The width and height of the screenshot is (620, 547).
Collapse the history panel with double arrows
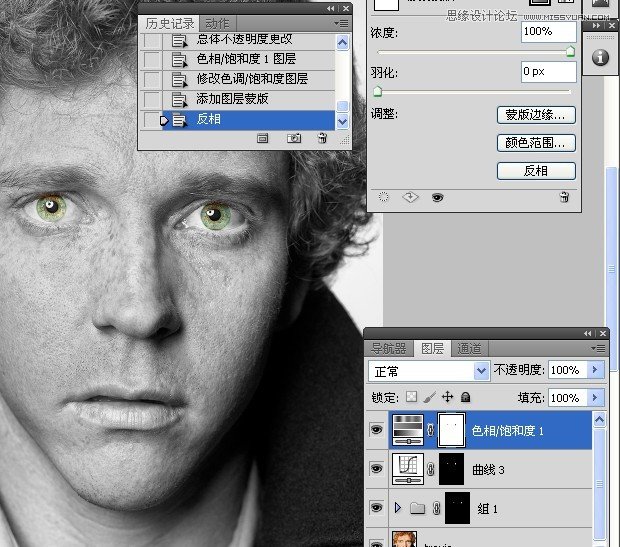331,8
